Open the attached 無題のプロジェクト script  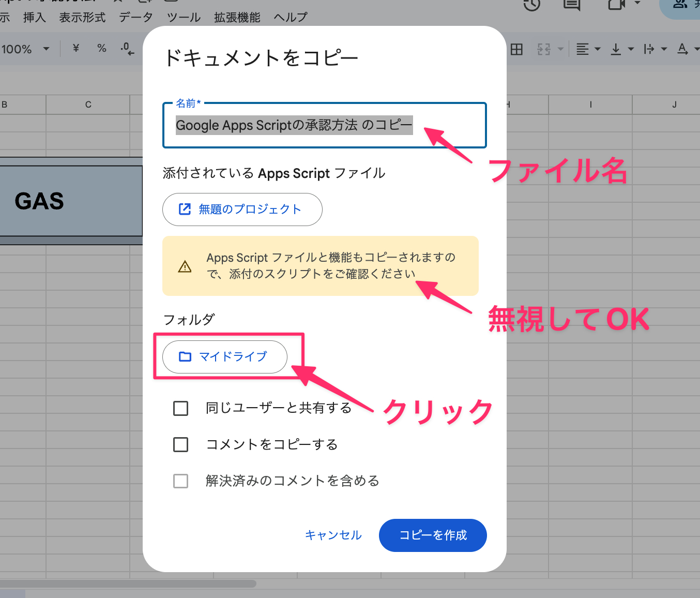(242, 210)
